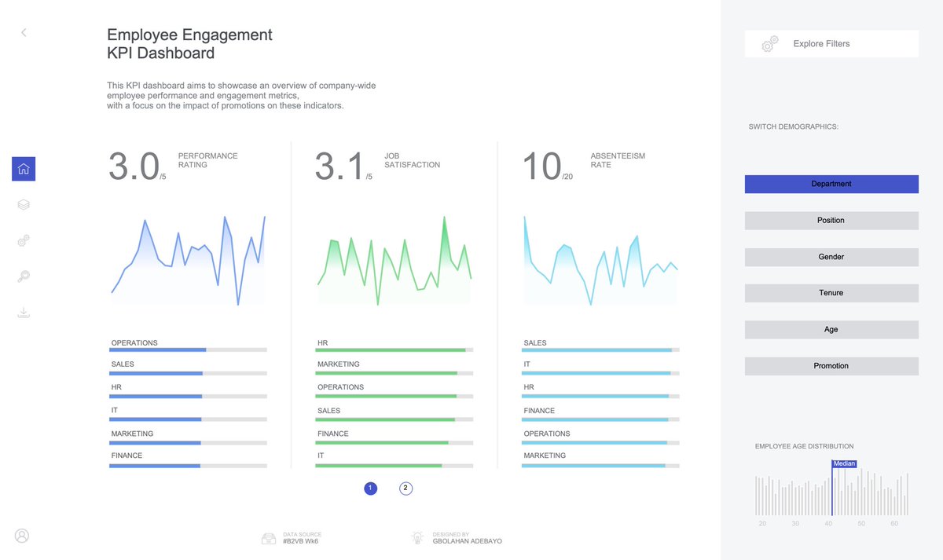The height and width of the screenshot is (560, 943).
Task: Select Operations bar under Performance Rating
Action: click(x=188, y=350)
